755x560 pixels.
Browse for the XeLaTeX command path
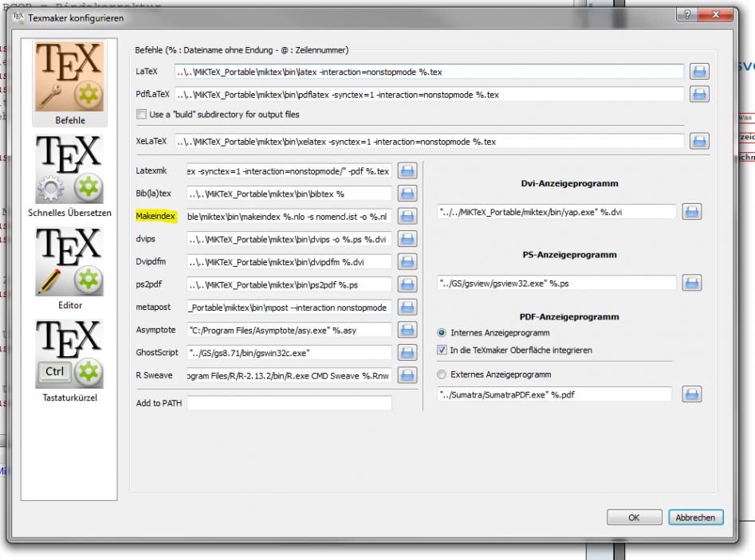(x=699, y=142)
